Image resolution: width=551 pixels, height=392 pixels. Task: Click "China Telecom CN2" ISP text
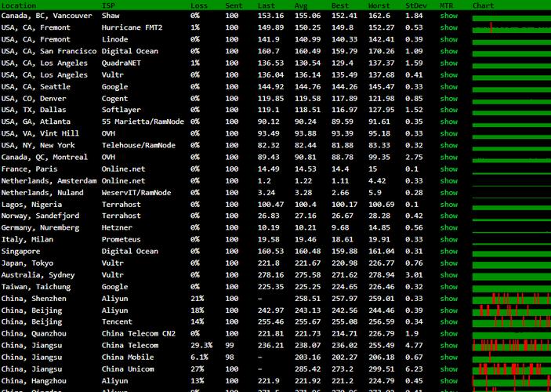click(x=139, y=334)
